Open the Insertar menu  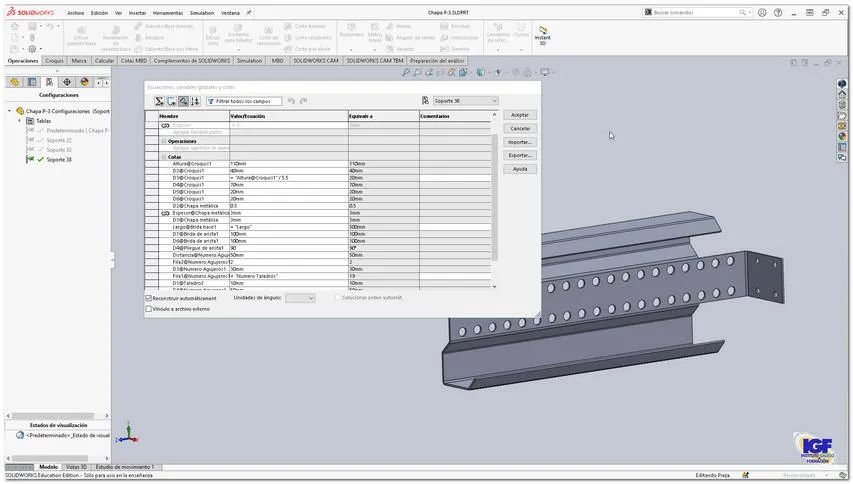[x=137, y=13]
